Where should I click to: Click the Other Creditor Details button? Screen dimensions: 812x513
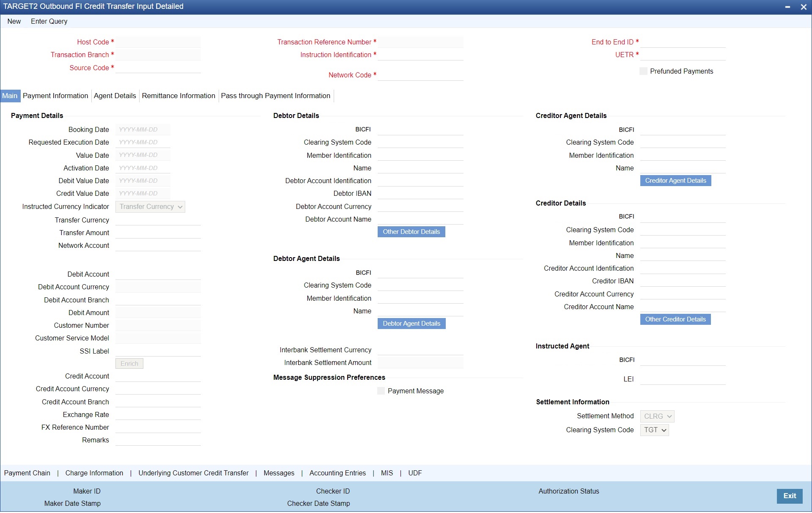pos(675,320)
